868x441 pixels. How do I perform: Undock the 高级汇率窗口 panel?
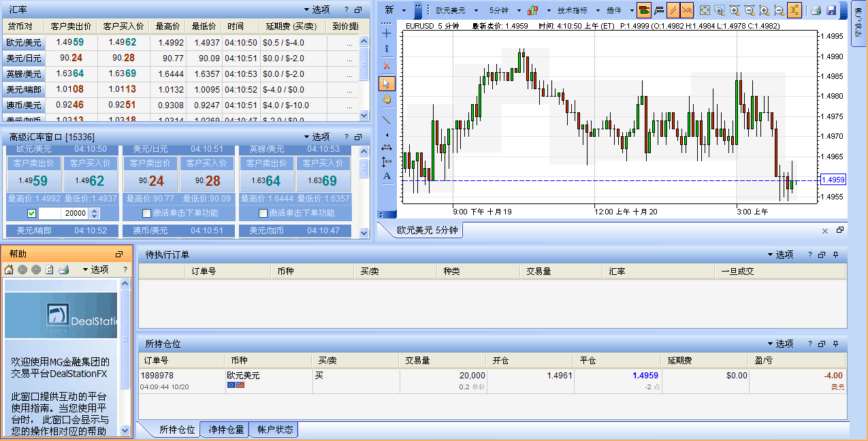pyautogui.click(x=358, y=137)
